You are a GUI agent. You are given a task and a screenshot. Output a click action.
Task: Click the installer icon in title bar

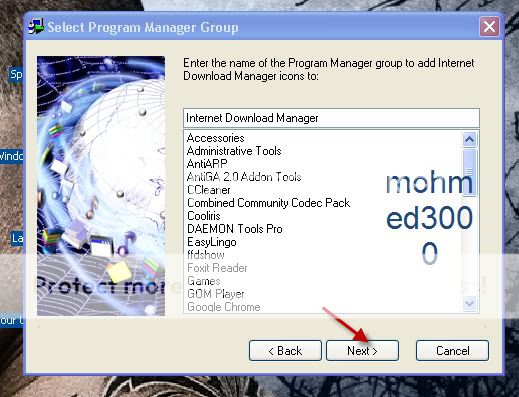point(36,27)
